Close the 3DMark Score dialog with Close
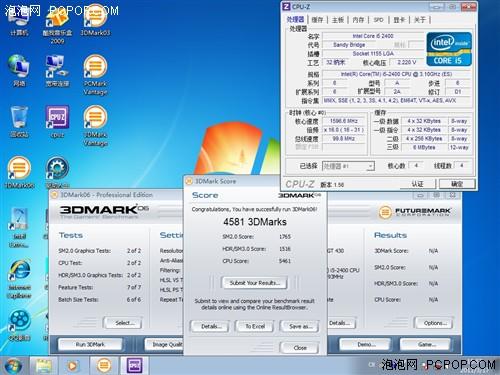This screenshot has width=500, height=375. coord(300,348)
